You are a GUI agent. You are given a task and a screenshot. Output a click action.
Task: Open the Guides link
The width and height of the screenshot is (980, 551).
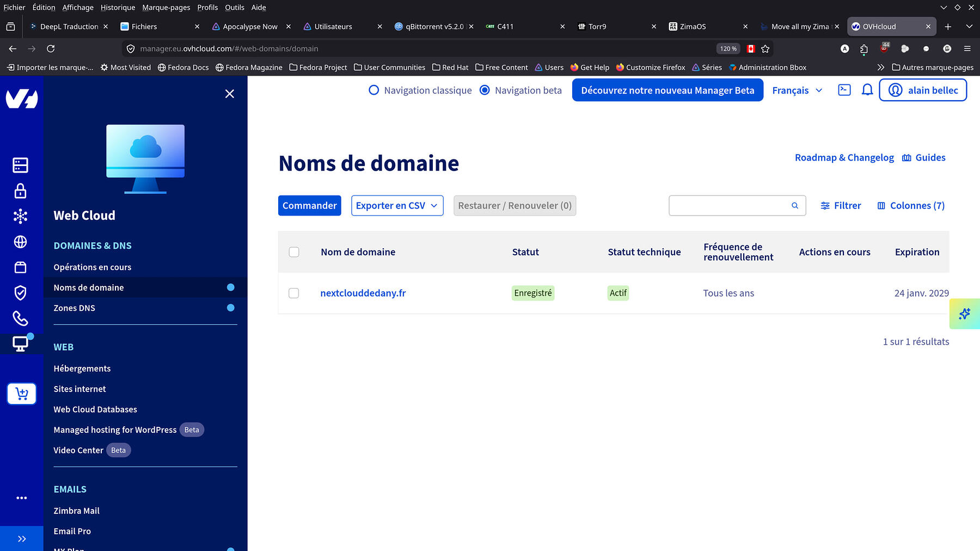924,157
